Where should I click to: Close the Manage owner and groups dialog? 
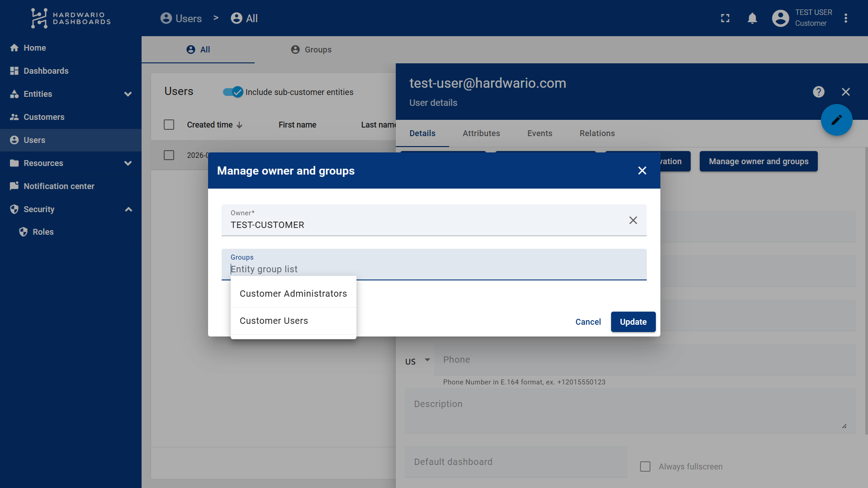tap(642, 171)
